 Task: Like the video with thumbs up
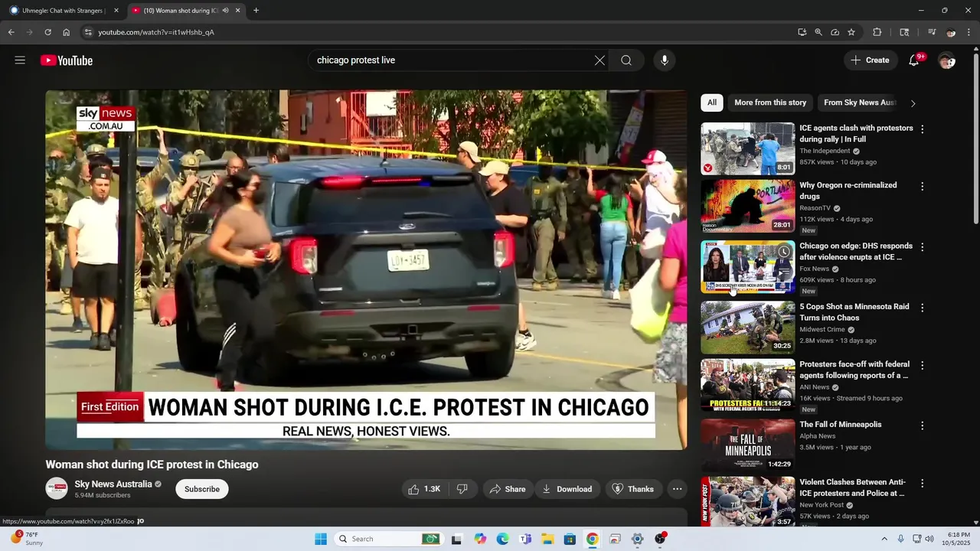pyautogui.click(x=424, y=489)
